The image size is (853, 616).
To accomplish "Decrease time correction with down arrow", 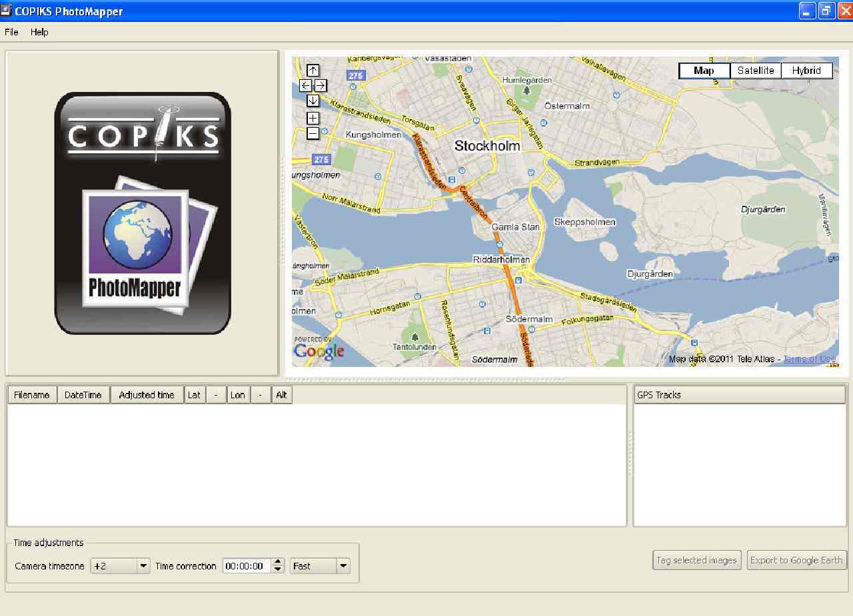I will point(279,570).
